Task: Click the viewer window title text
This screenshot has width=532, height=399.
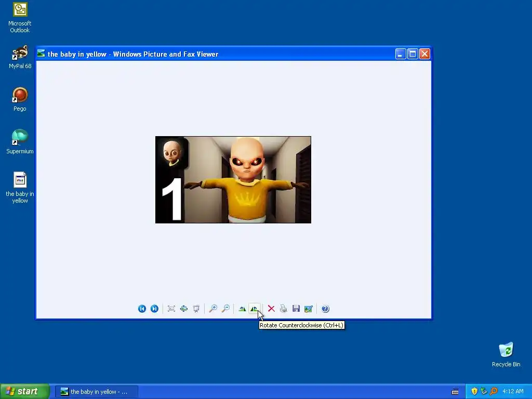Action: coord(133,54)
